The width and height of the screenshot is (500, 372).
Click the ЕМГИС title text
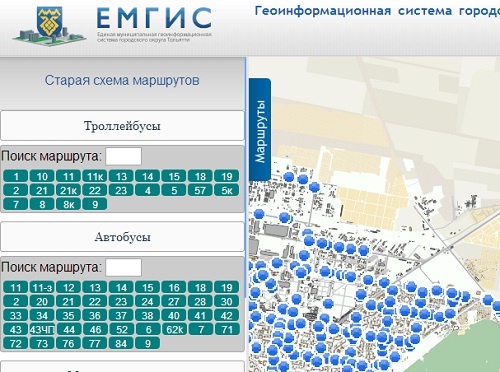click(154, 18)
